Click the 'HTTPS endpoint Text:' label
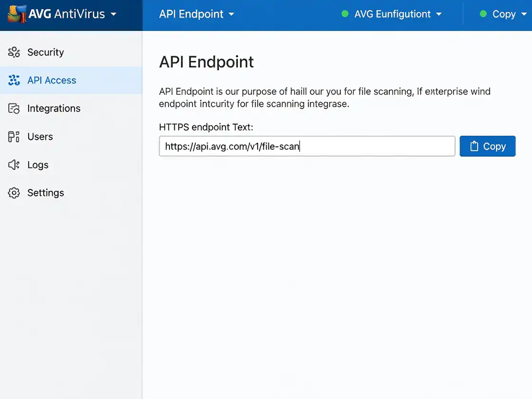This screenshot has height=399, width=532. [x=206, y=127]
